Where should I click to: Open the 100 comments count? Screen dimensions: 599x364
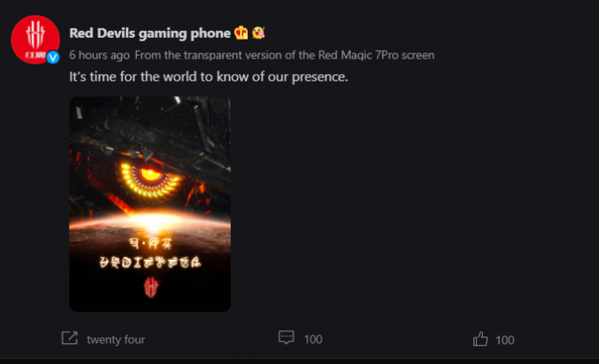coord(313,340)
